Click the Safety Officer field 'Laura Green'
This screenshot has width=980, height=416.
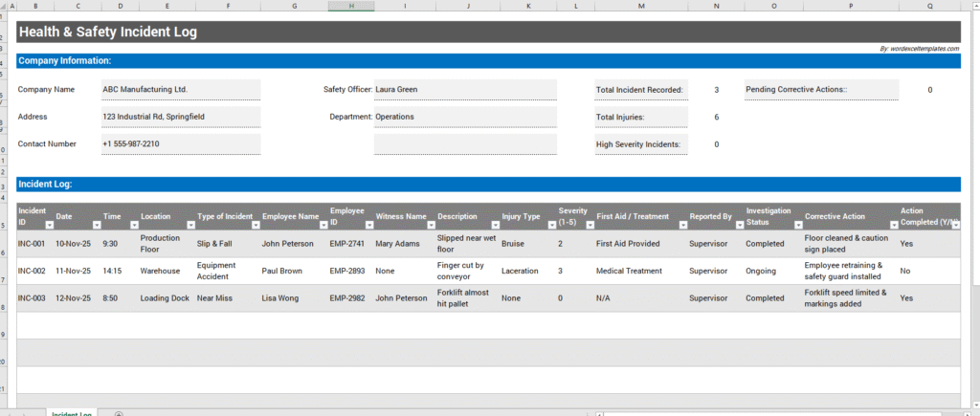[x=465, y=89]
